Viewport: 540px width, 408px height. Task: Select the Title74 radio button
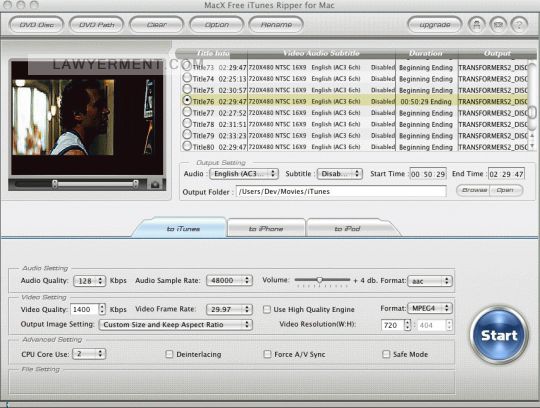(187, 78)
